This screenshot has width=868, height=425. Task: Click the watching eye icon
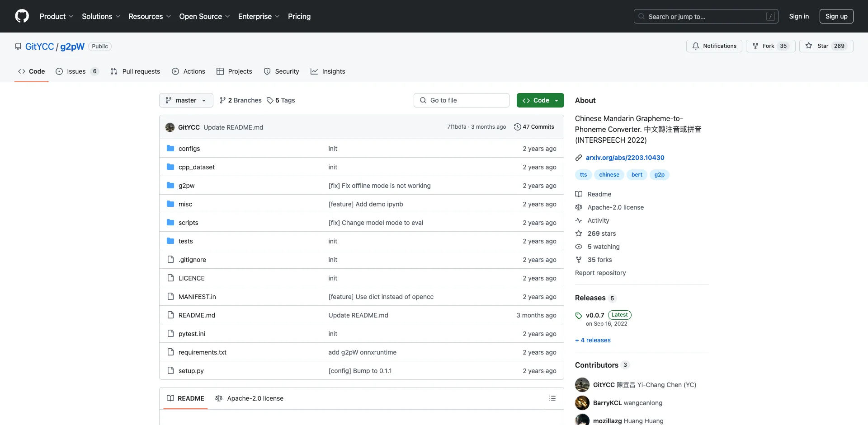point(579,247)
